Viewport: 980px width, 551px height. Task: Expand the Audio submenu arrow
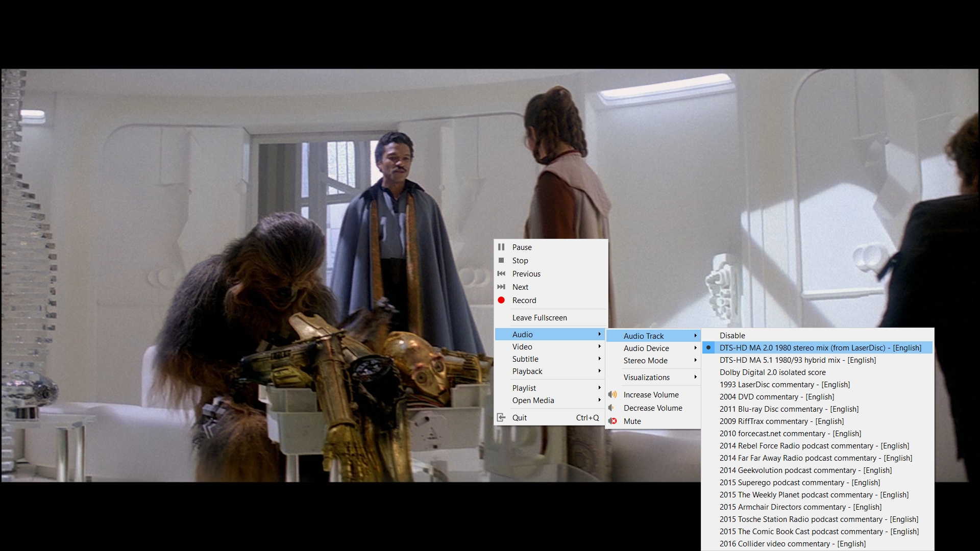[x=599, y=334]
